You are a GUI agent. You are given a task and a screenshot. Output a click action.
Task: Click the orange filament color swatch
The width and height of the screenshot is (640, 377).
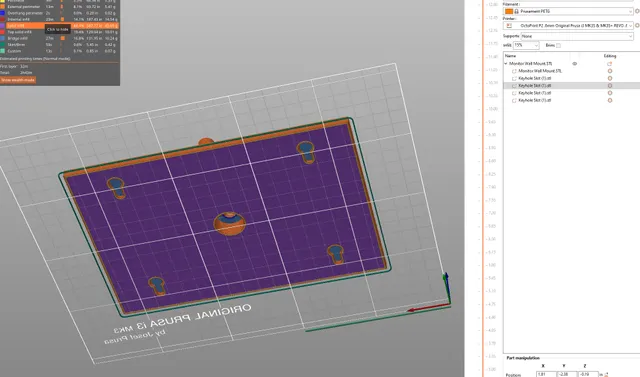pos(509,11)
